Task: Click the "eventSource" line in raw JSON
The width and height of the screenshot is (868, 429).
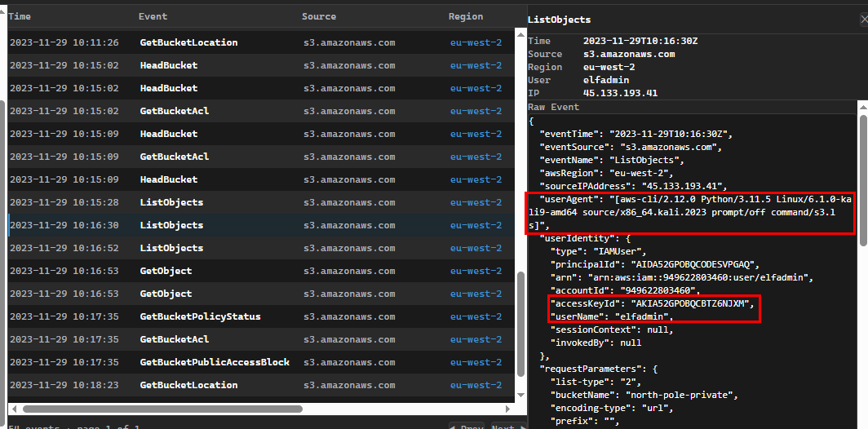Action: 631,148
